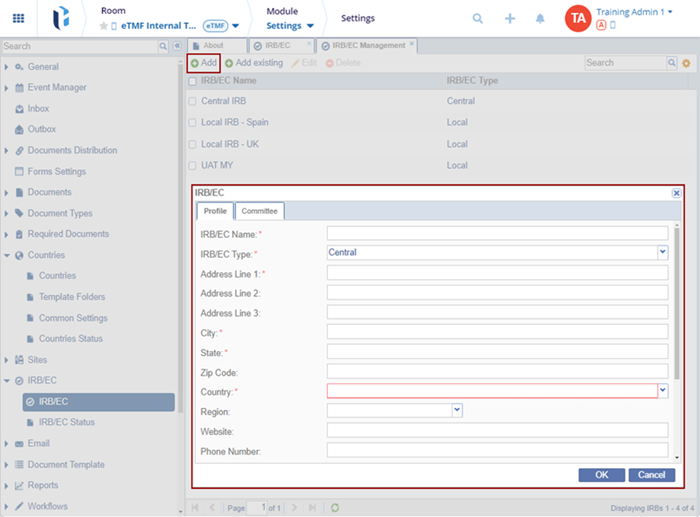Click the search magnifier in top header
The height and width of the screenshot is (517, 700).
478,18
